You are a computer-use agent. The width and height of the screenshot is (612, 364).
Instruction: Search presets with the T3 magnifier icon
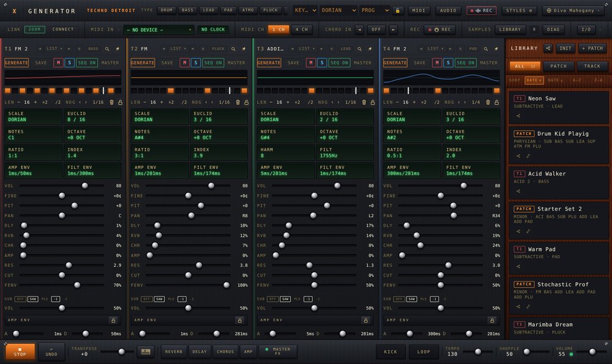(x=359, y=49)
